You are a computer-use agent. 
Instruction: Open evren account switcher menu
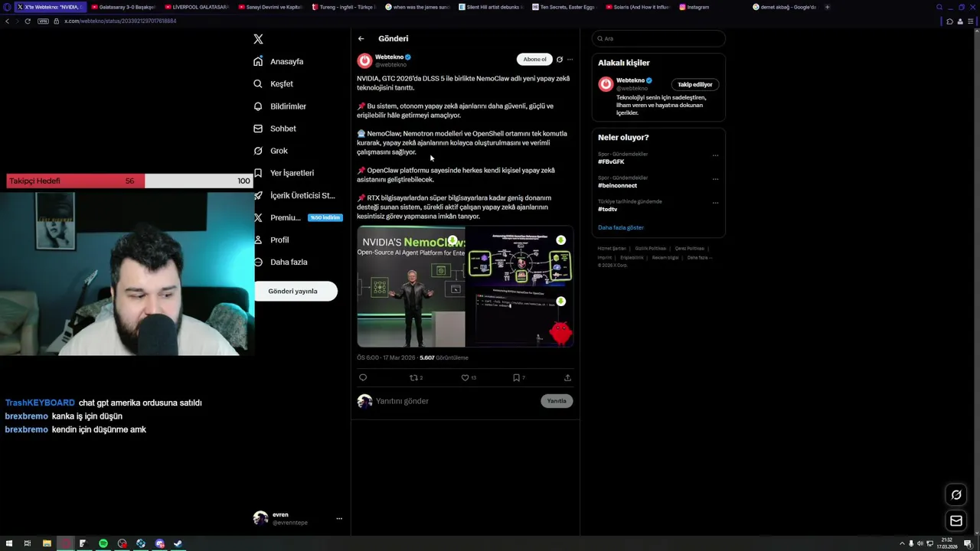point(339,518)
